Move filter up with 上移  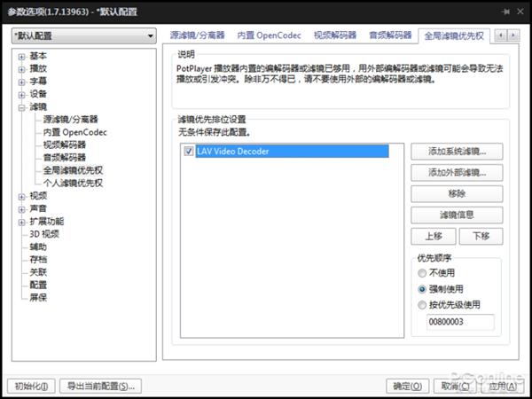coord(434,236)
